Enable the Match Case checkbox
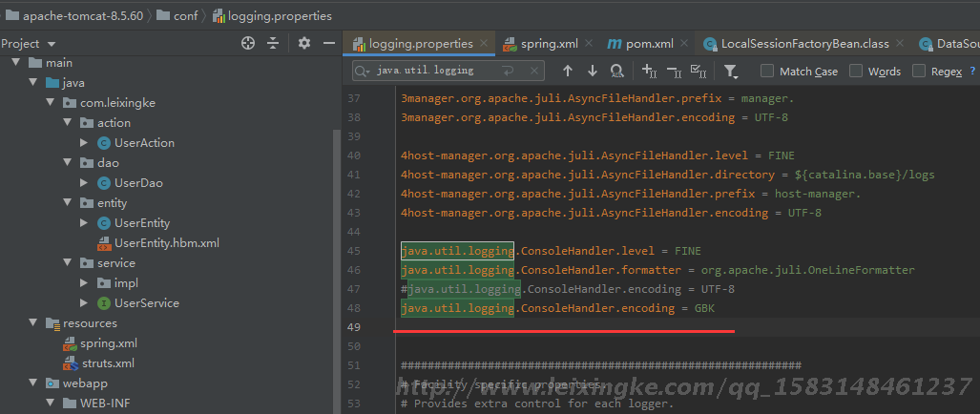Screen dimensions: 980x414 coord(767,72)
